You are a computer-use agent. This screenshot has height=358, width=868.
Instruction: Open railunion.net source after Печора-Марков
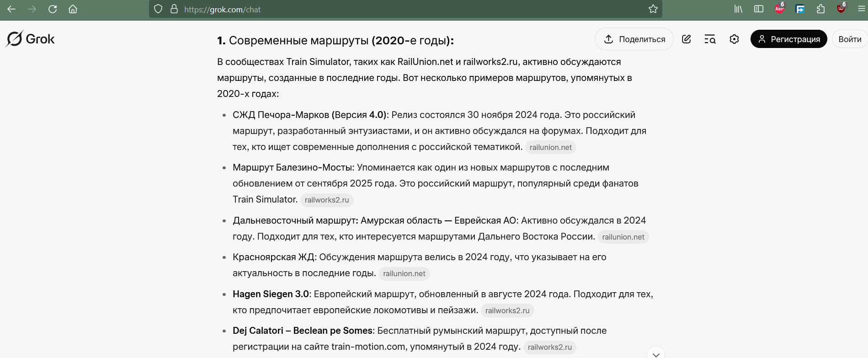coord(550,147)
